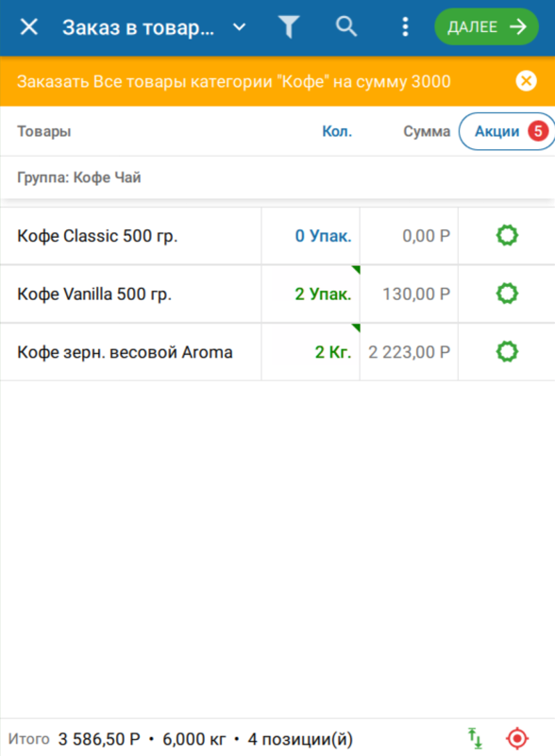Viewport: 555px width, 756px height.
Task: Click the red target icon in footer
Action: [x=517, y=739]
